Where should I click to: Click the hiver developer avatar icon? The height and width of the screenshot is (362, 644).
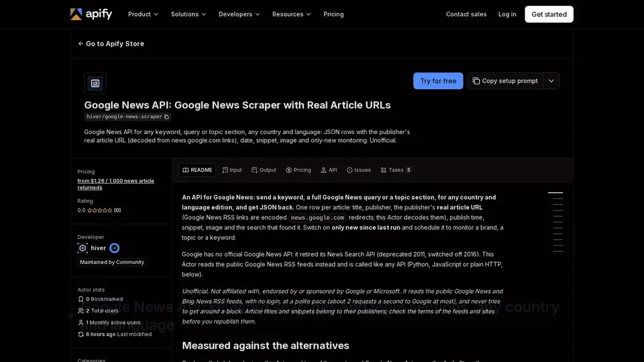(83, 248)
